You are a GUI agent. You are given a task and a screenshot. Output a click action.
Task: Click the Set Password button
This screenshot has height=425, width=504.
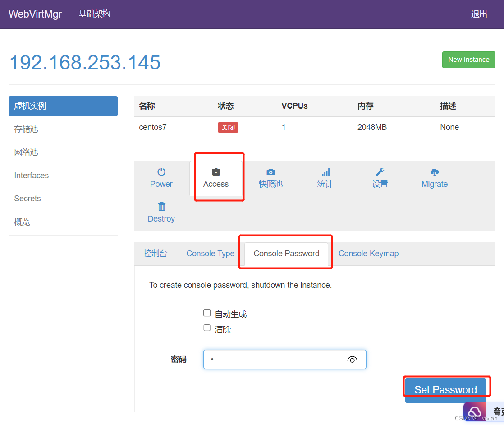(x=445, y=390)
